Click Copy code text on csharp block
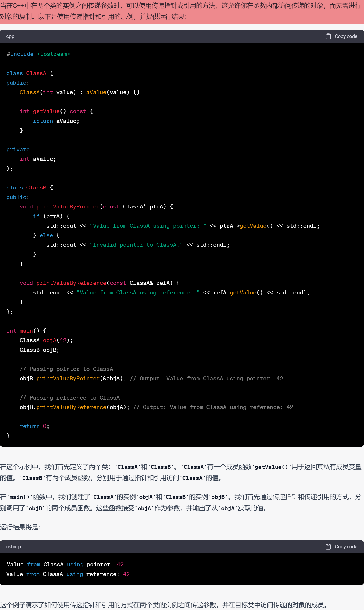364x610 pixels. coord(346,547)
